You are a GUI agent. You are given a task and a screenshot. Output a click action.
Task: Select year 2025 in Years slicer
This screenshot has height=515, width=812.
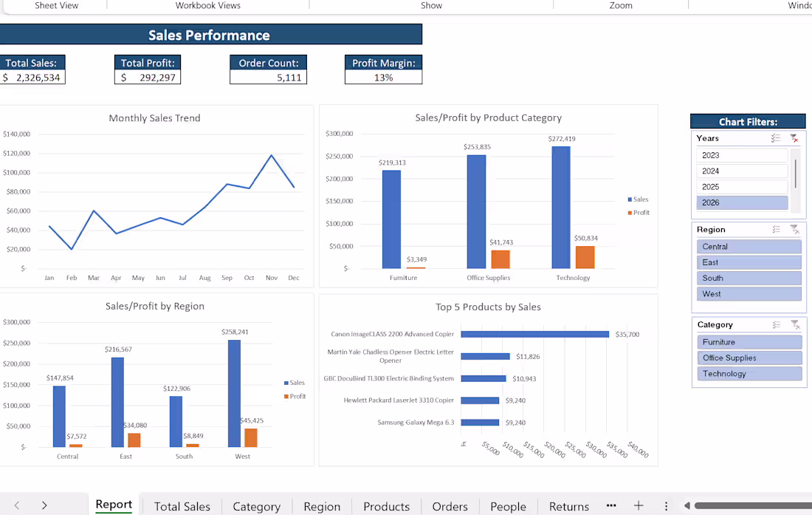(x=742, y=187)
